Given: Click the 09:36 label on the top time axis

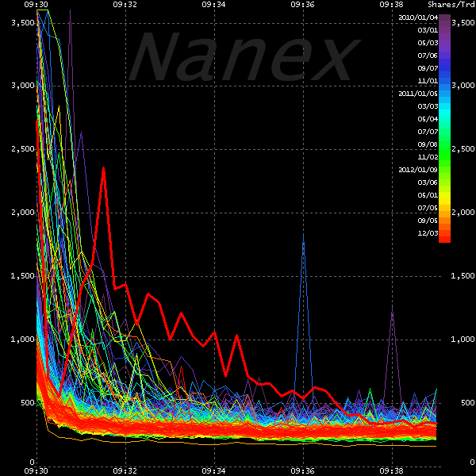Looking at the screenshot, I should [302, 4].
